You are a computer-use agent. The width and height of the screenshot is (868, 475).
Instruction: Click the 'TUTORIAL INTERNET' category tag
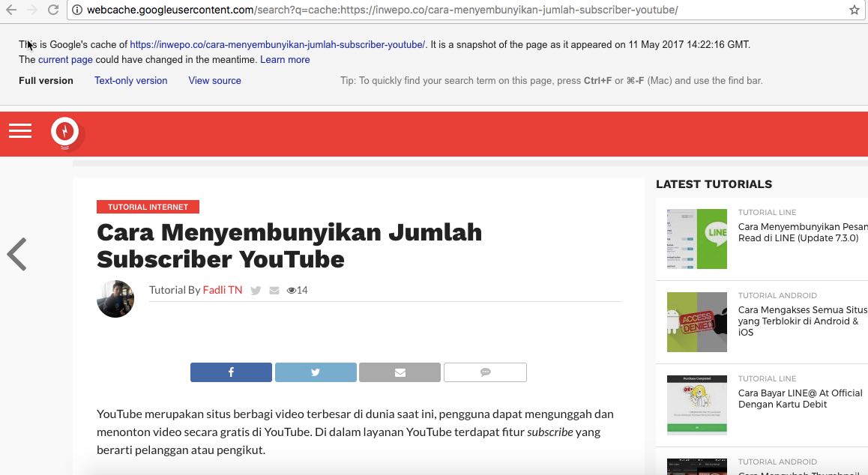[x=148, y=207]
